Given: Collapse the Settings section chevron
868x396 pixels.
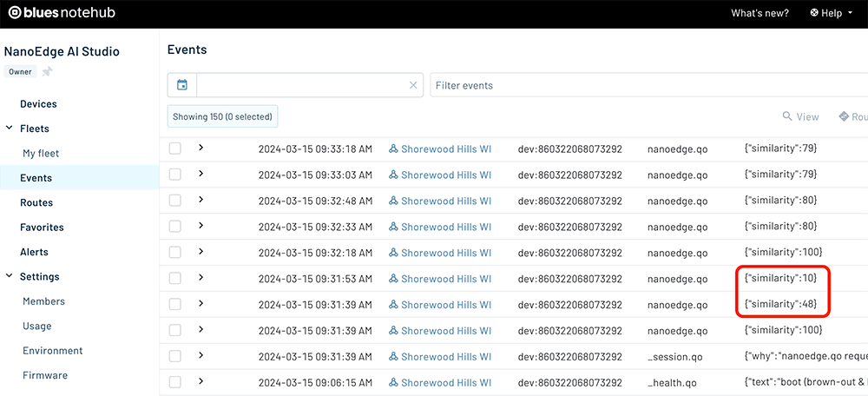Looking at the screenshot, I should click(x=9, y=276).
